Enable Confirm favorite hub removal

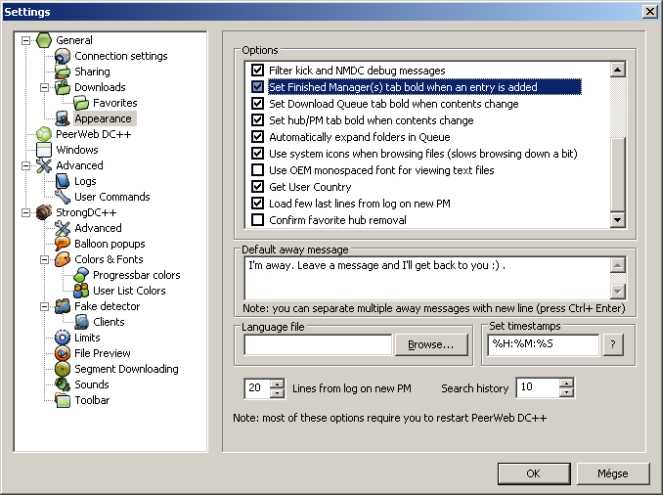tap(258, 219)
